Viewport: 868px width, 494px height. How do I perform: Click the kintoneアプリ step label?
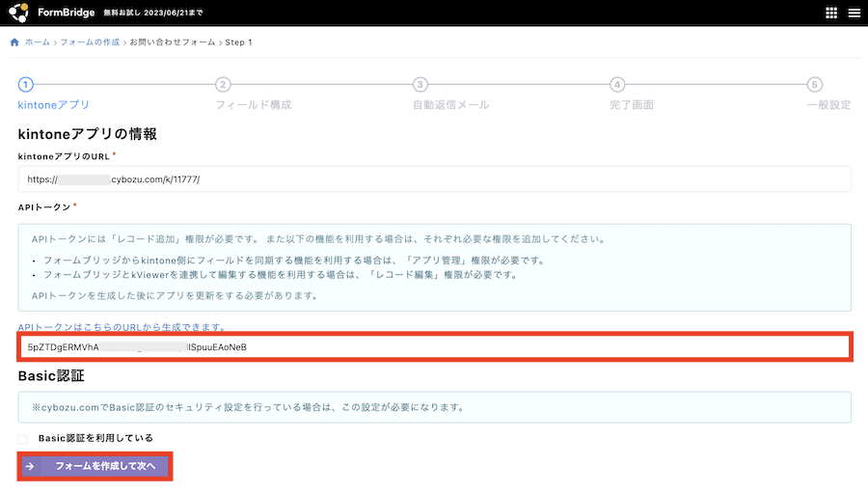coord(53,104)
